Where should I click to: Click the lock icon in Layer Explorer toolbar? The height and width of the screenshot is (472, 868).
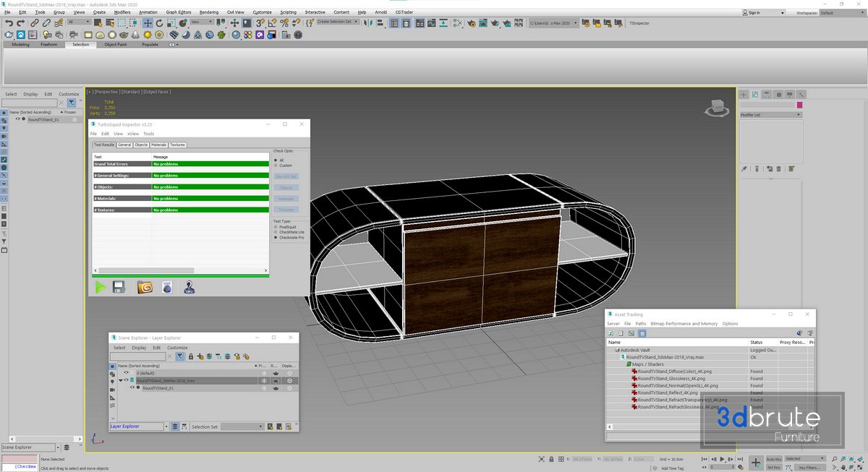tap(190, 356)
